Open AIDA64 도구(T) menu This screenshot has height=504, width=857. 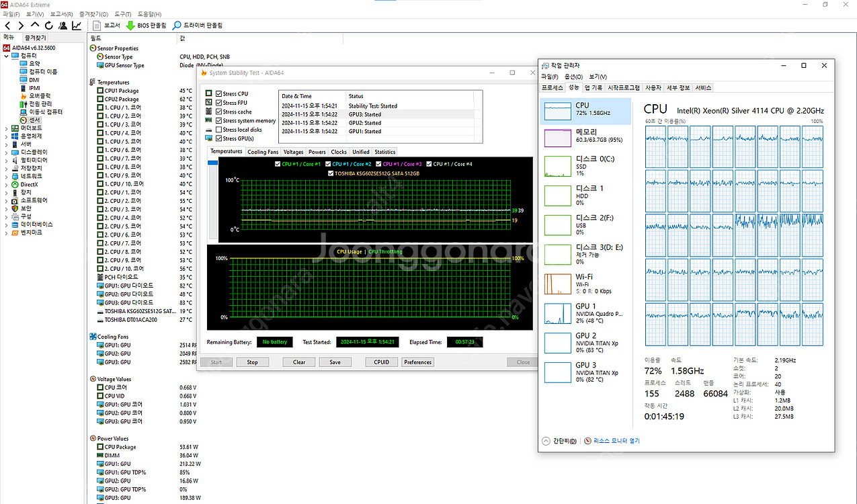point(123,13)
